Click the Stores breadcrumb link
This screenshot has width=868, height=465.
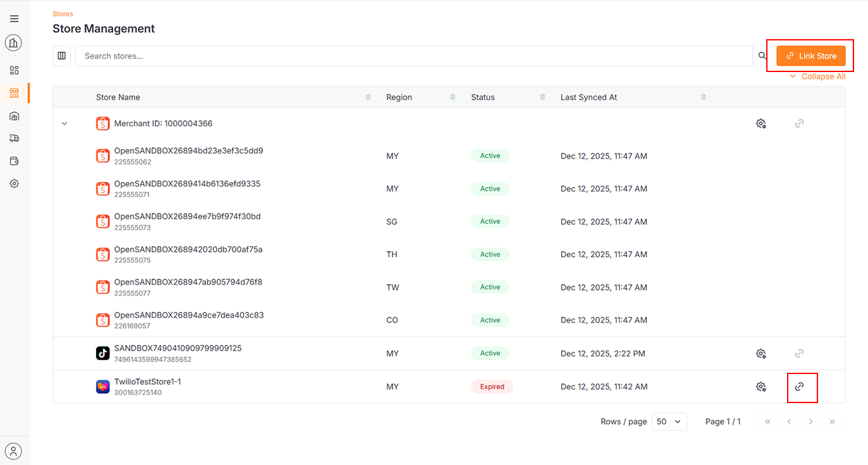coord(63,14)
